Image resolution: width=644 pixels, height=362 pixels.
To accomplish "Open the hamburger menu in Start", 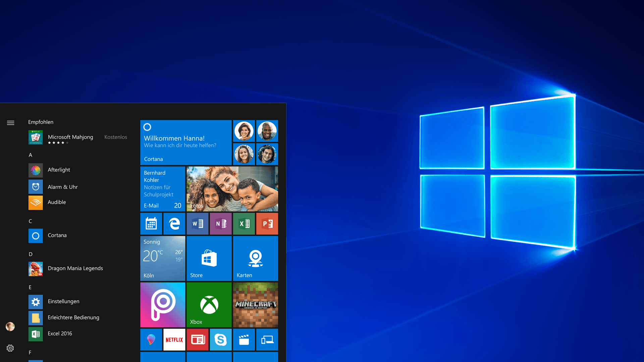I will [x=10, y=123].
